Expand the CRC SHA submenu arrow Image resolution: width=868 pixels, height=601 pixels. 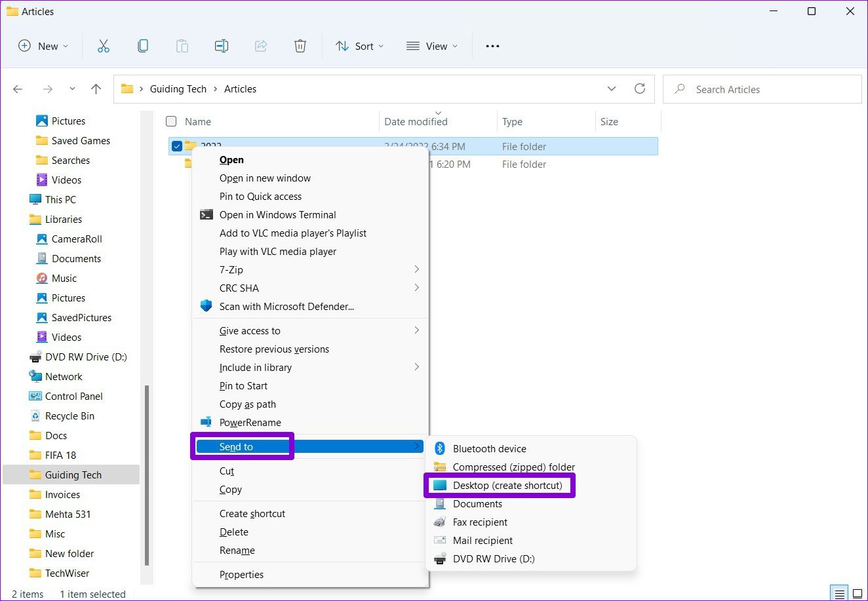416,288
